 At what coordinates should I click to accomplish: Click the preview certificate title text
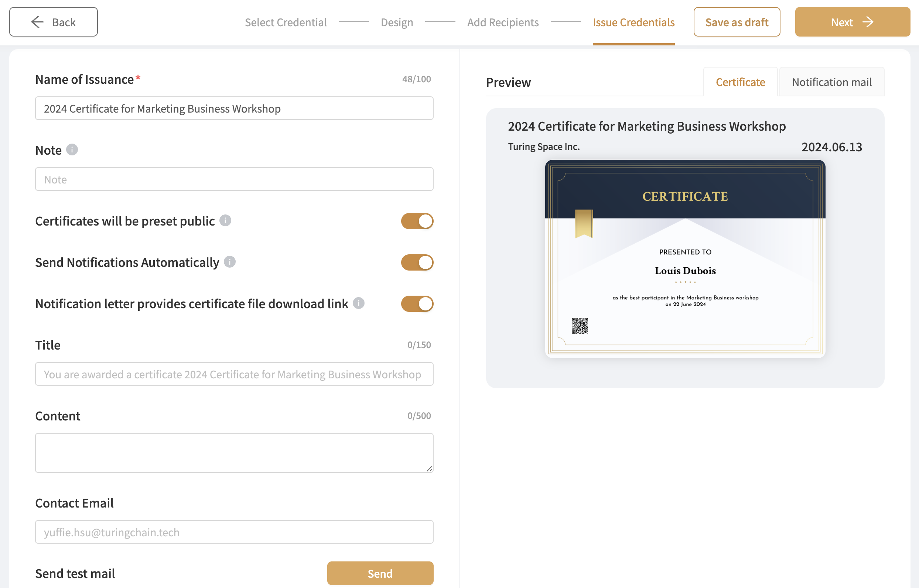pyautogui.click(x=646, y=126)
